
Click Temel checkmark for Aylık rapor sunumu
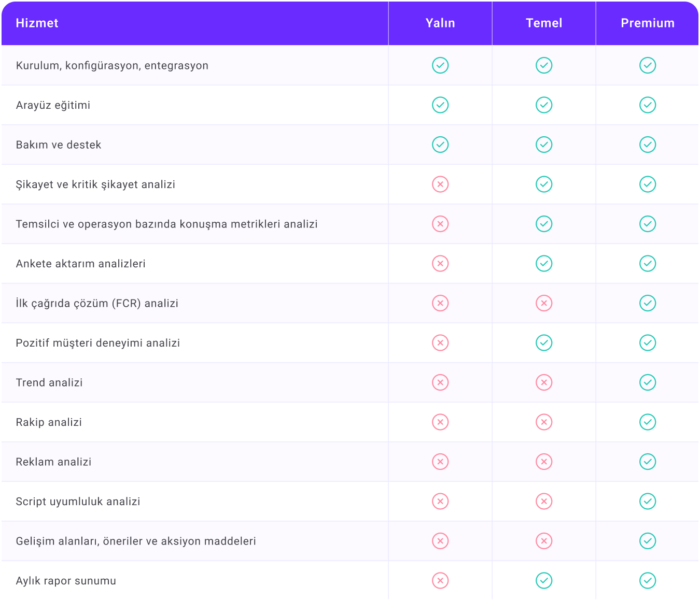(x=544, y=581)
